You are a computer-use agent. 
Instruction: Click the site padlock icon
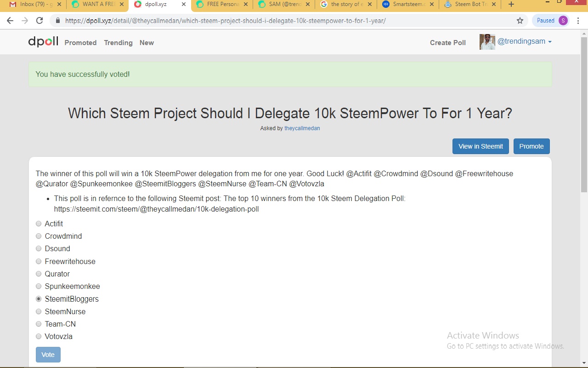point(58,21)
